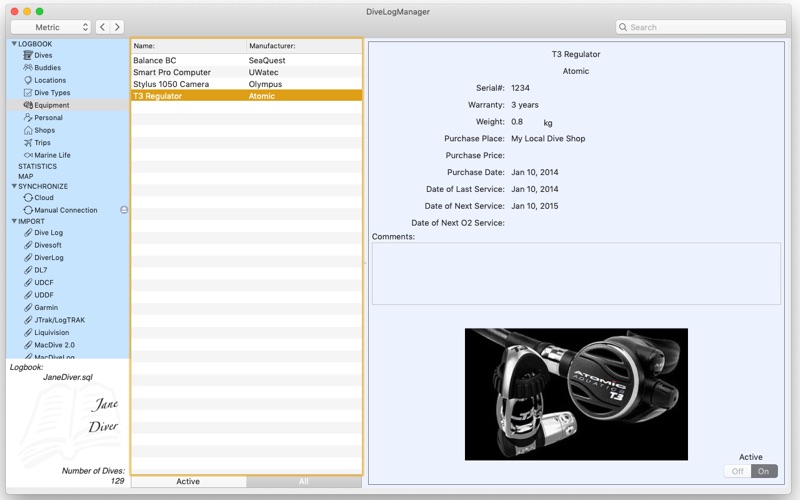
Task: Collapse the LOGBOOK section
Action: point(14,44)
